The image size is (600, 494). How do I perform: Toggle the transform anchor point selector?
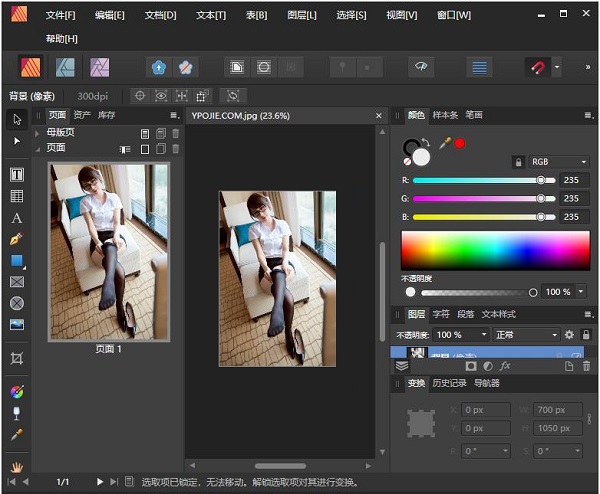point(421,424)
